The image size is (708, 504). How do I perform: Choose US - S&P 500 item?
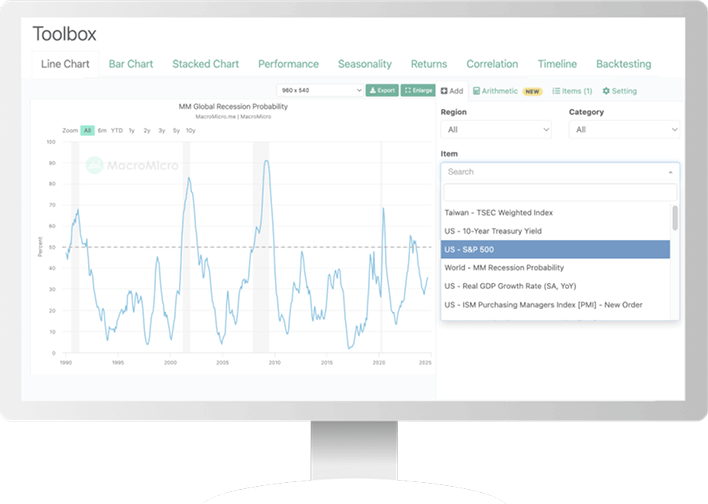[x=555, y=249]
